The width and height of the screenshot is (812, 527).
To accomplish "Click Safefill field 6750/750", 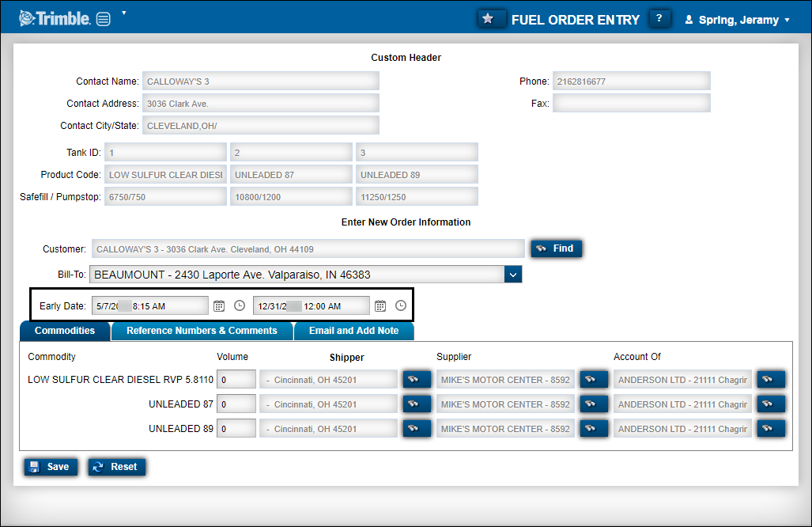I will point(166,196).
